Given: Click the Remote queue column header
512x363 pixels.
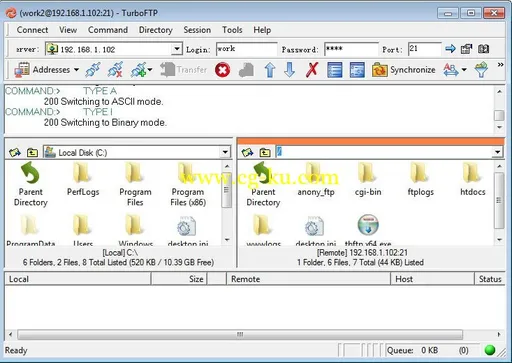Looking at the screenshot, I should (x=308, y=279).
